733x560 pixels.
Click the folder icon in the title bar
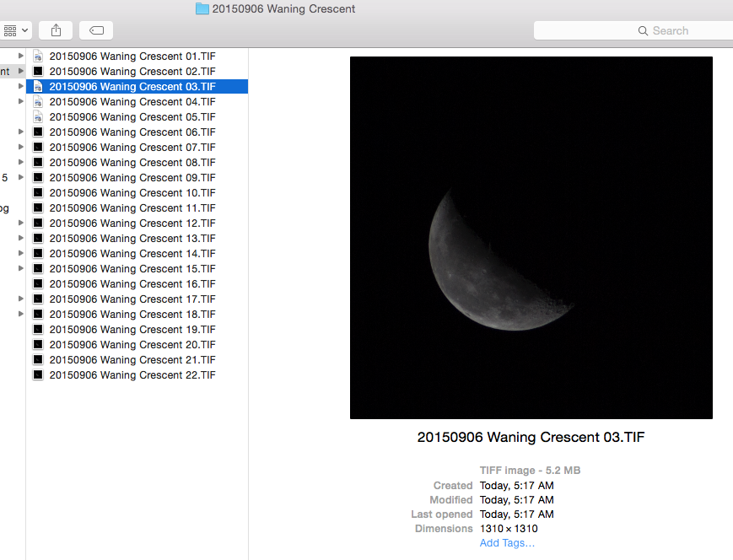click(x=202, y=8)
